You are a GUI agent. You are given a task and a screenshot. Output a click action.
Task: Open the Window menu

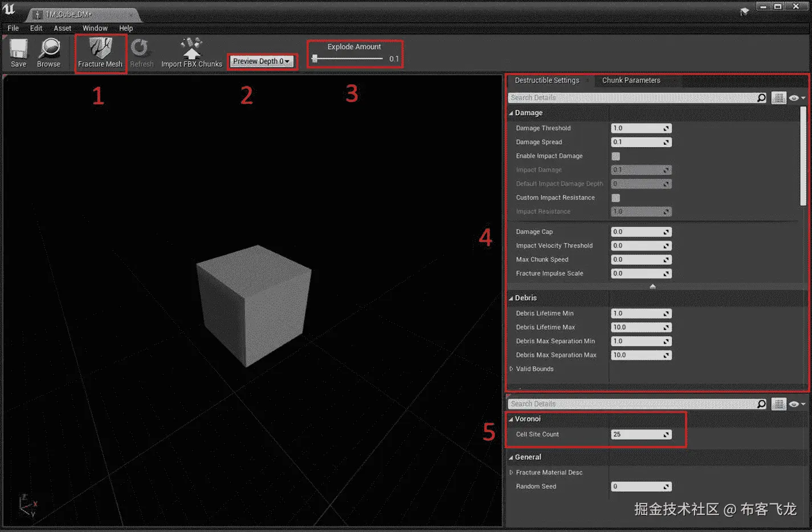pyautogui.click(x=95, y=29)
